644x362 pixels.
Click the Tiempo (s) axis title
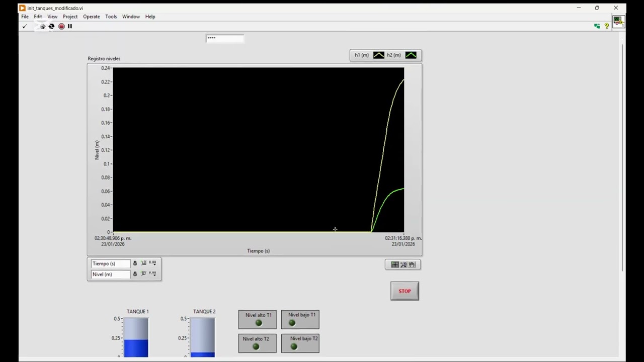[259, 251]
